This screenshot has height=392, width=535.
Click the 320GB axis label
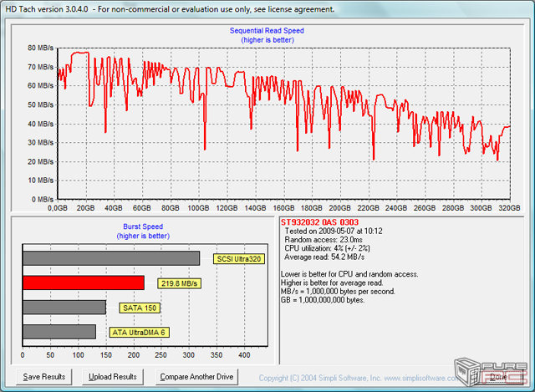(x=509, y=208)
